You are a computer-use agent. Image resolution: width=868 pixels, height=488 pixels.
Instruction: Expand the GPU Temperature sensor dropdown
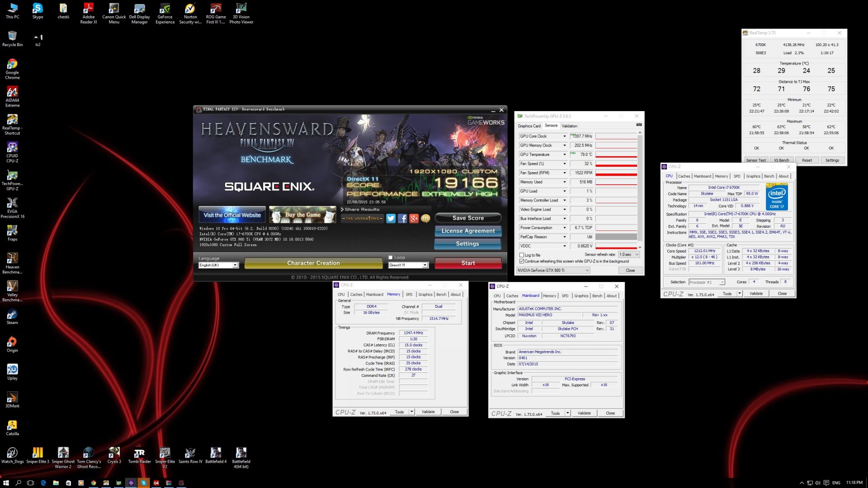[564, 155]
